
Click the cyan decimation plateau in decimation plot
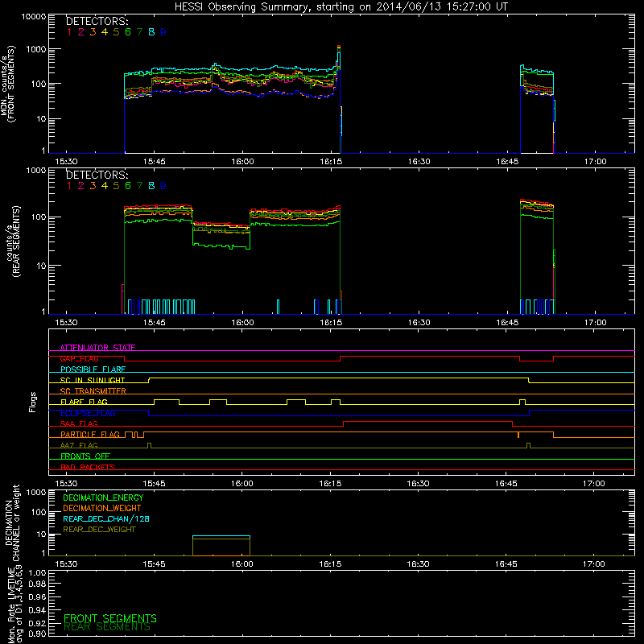[221, 536]
